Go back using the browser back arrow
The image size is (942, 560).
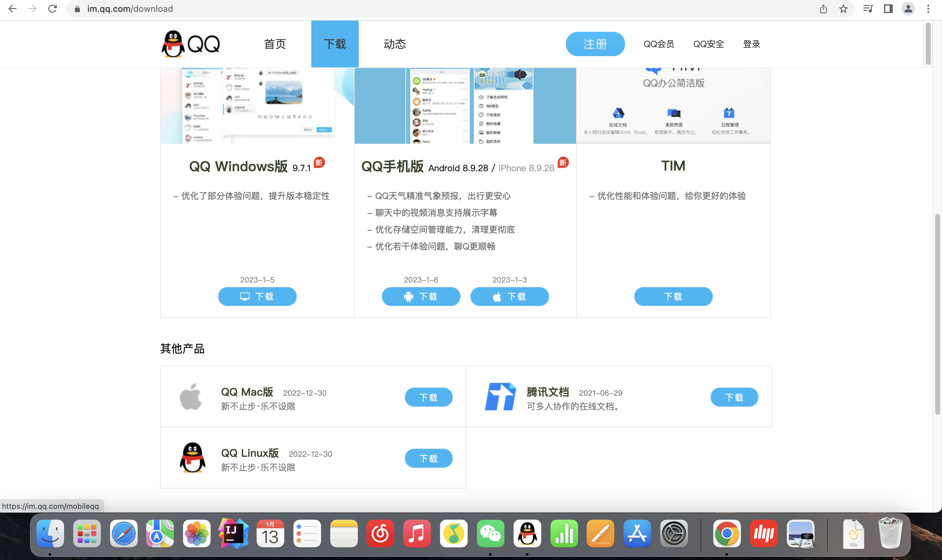[x=12, y=9]
